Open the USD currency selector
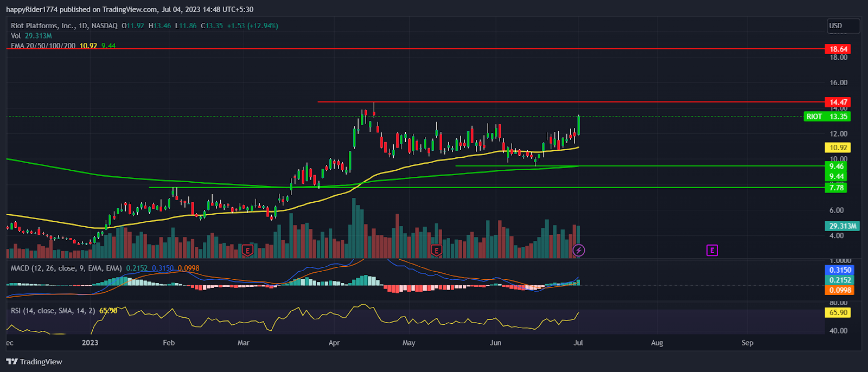The image size is (868, 372). pyautogui.click(x=843, y=25)
